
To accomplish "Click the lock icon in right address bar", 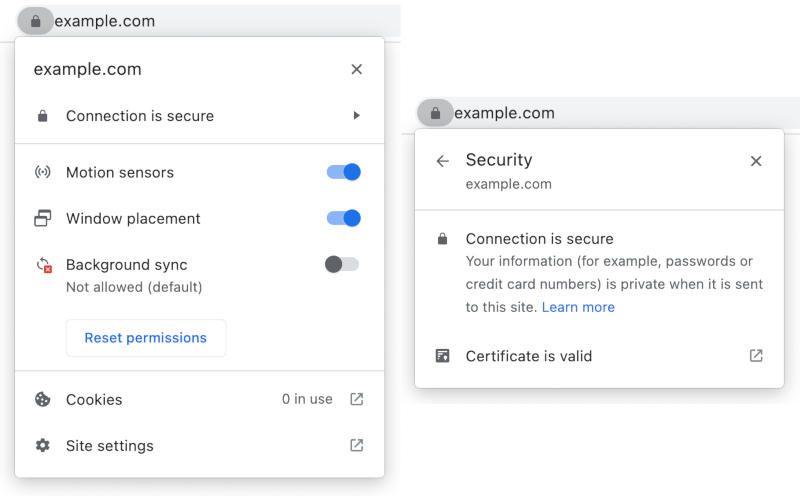I will 435,114.
